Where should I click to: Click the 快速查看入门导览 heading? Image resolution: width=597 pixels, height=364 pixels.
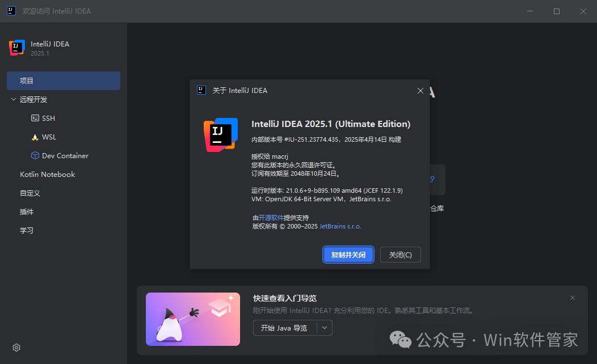[285, 298]
